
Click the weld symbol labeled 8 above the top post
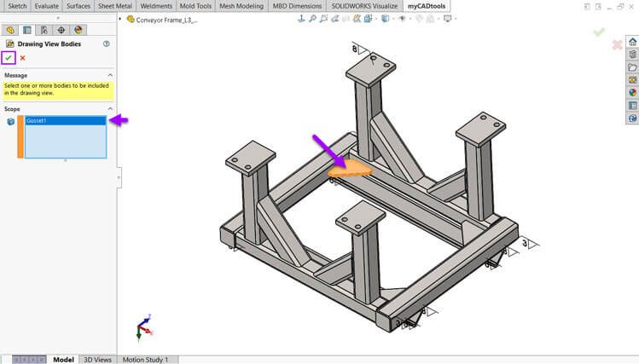coord(361,49)
